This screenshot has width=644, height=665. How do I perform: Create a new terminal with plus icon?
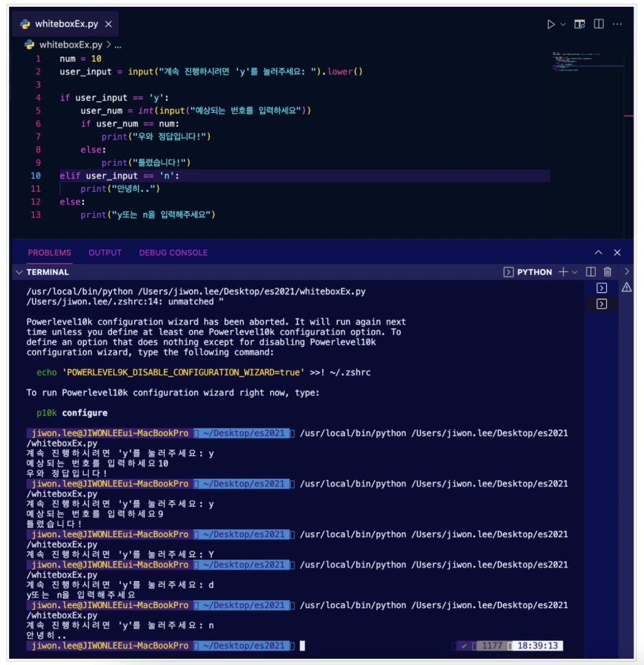tap(563, 272)
